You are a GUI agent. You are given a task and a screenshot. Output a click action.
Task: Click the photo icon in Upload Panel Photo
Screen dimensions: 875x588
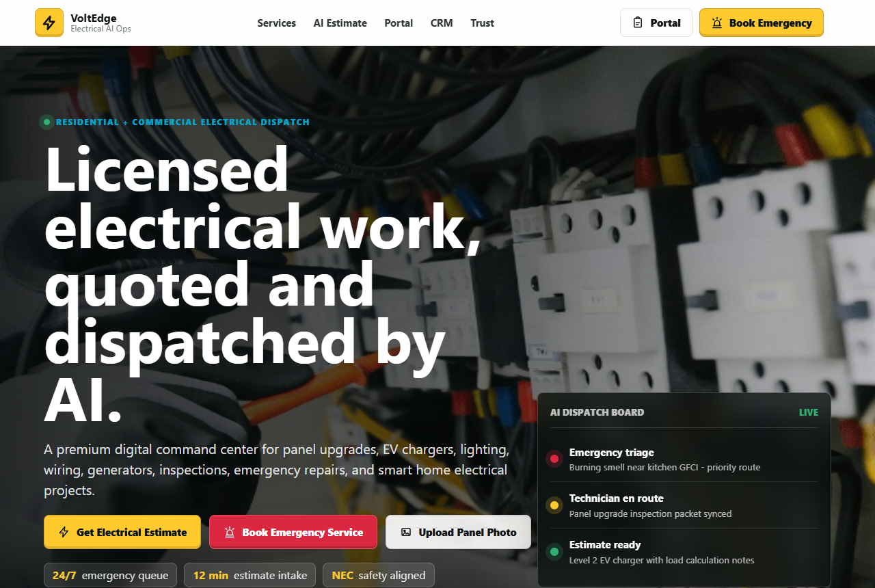pos(406,531)
